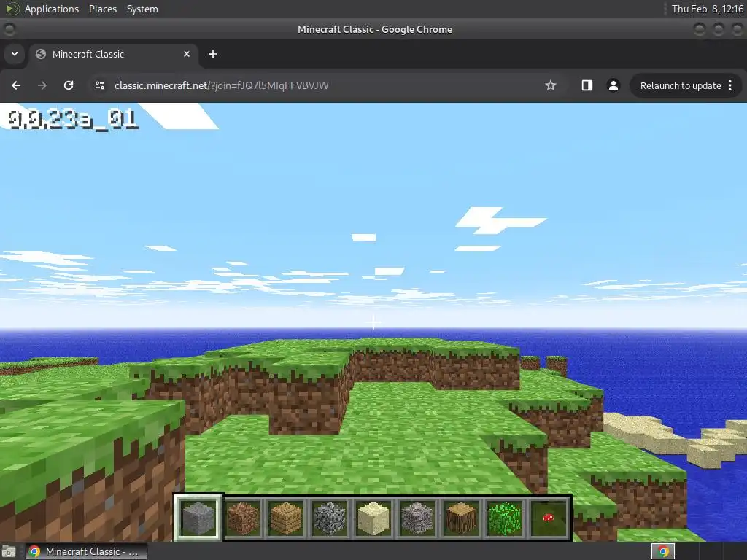The height and width of the screenshot is (560, 747).
Task: Click the Chrome icon in bottom-right panel
Action: pyautogui.click(x=663, y=551)
